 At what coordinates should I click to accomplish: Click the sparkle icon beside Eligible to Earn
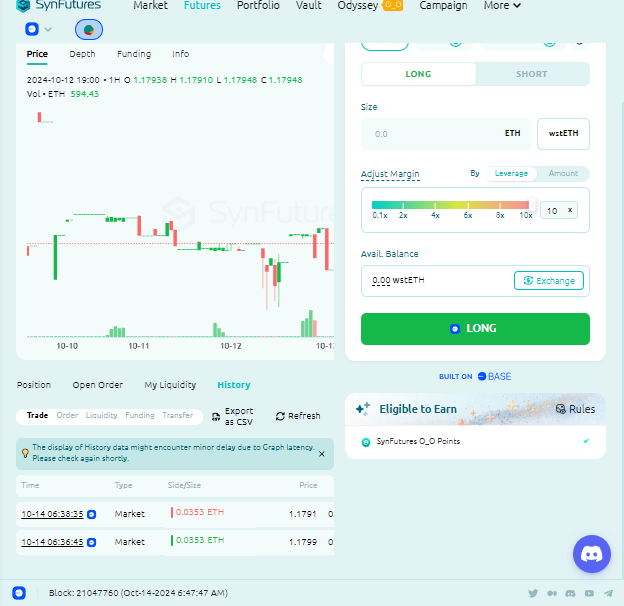pyautogui.click(x=363, y=408)
